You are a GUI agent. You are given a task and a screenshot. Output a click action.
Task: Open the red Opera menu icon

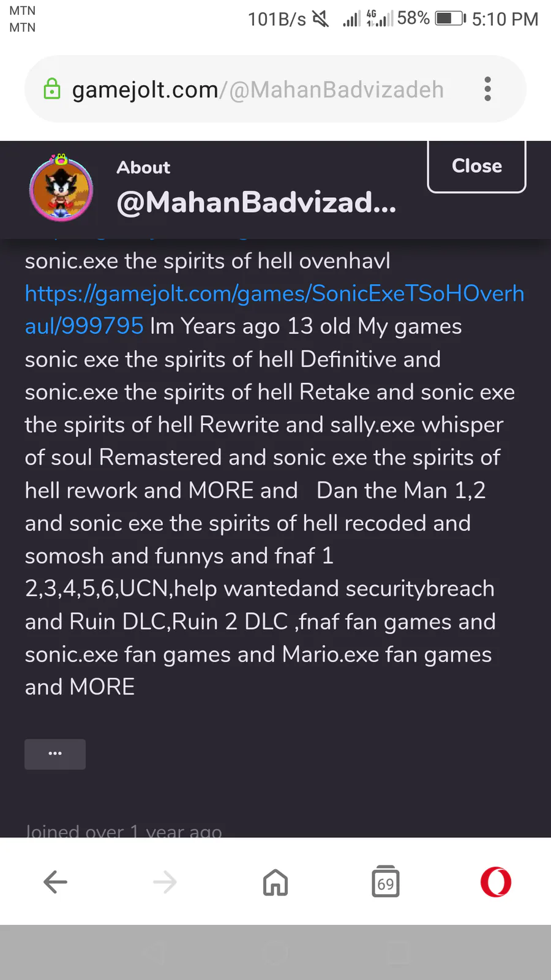[x=496, y=882]
